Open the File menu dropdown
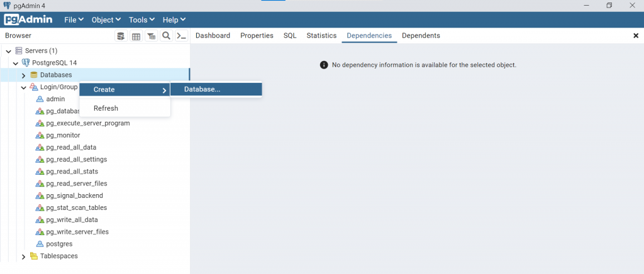 74,19
